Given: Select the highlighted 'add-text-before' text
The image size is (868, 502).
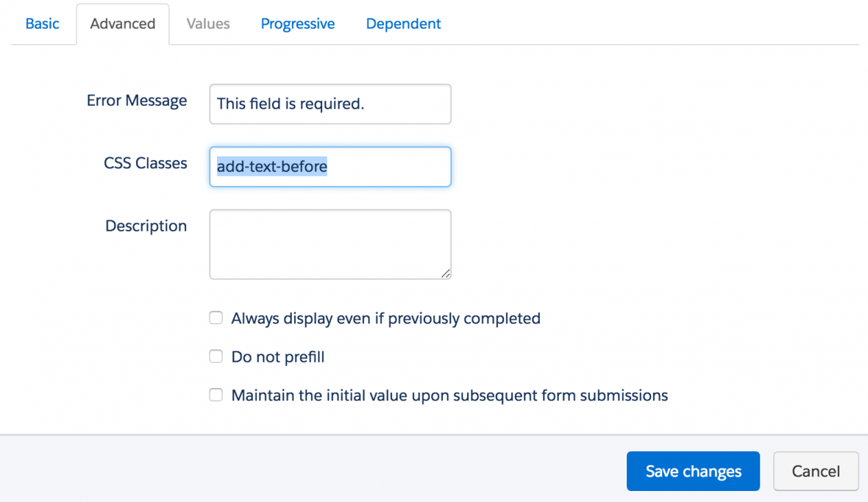Looking at the screenshot, I should [x=272, y=167].
